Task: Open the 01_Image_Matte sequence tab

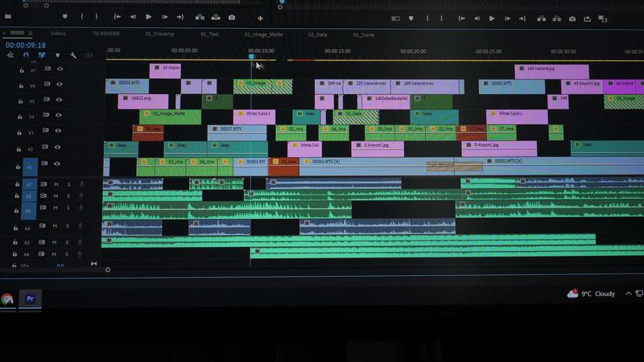Action: click(x=264, y=34)
